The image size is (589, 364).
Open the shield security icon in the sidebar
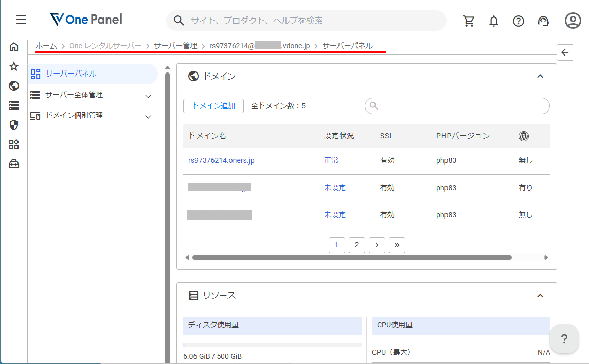(x=14, y=125)
